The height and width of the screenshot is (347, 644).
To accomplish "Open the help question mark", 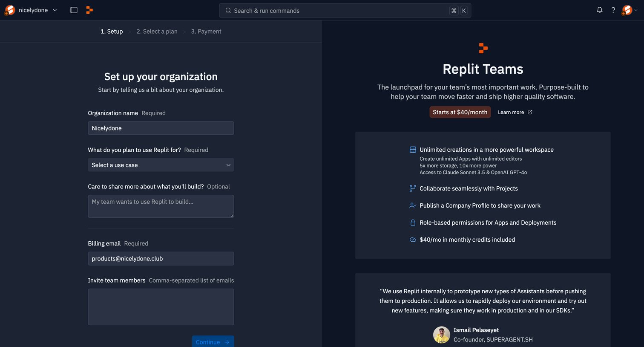I will click(x=613, y=10).
